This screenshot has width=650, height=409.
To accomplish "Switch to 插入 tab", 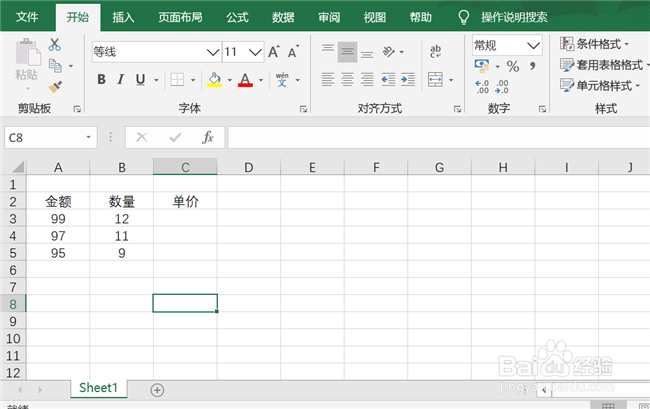I will tap(123, 17).
